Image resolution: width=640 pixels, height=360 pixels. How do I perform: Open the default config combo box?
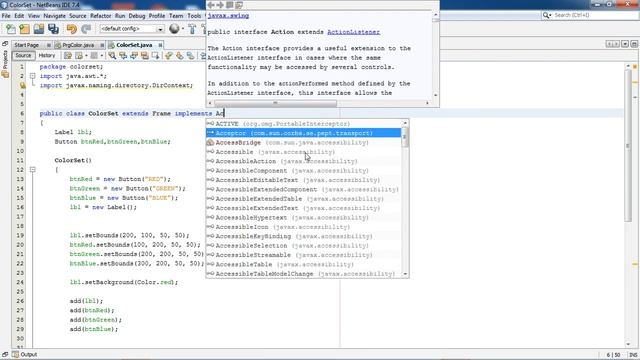pos(131,29)
